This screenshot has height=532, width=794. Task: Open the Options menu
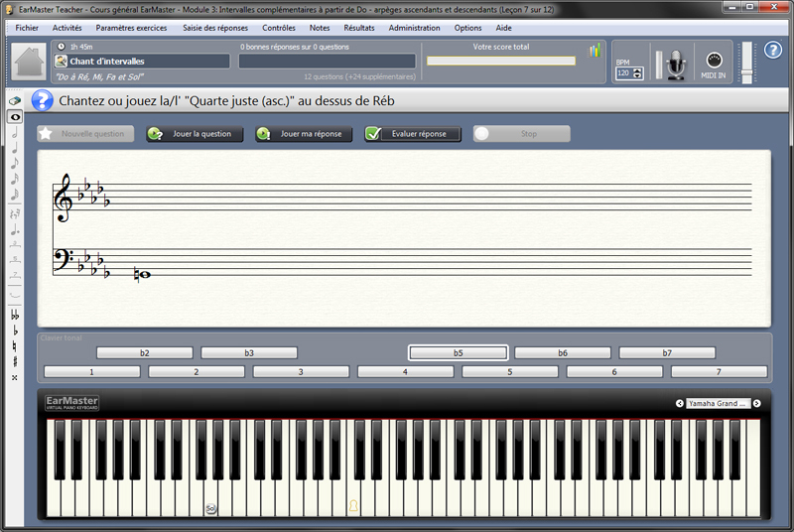[467, 28]
